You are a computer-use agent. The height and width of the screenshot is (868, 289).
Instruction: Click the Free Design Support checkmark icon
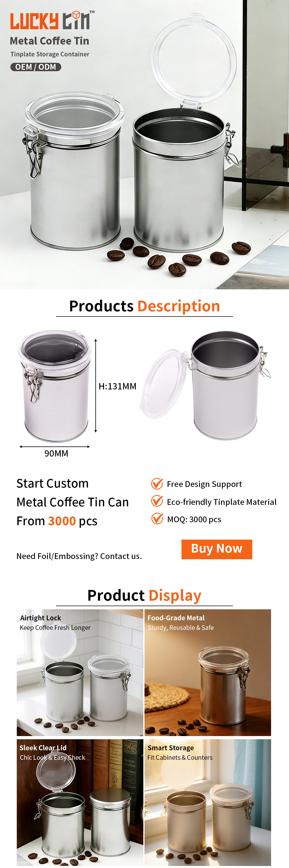(157, 483)
